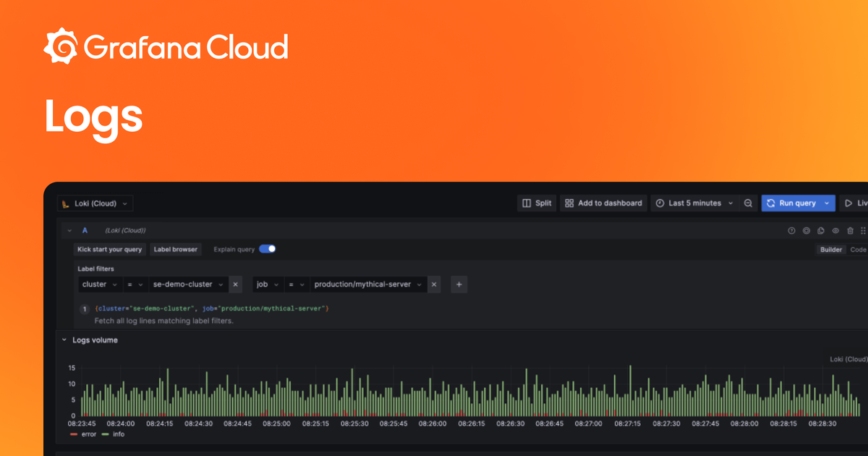Delete query A with the trash icon
Screen dimensions: 868x456
[850, 230]
